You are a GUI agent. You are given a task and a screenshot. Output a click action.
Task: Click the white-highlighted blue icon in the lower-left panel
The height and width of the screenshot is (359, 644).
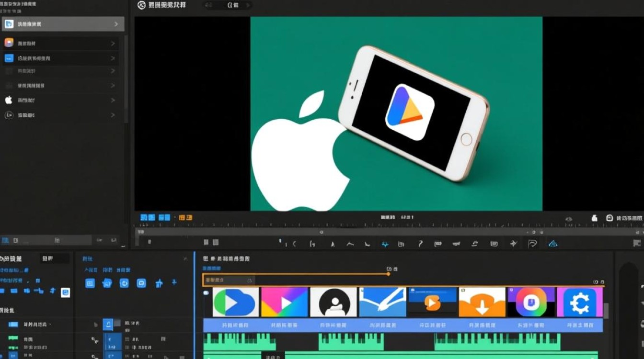pos(65,292)
